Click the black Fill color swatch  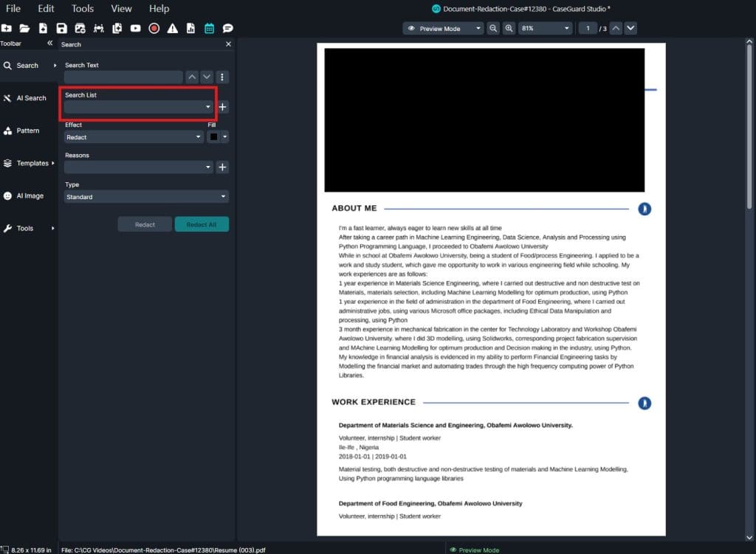pyautogui.click(x=214, y=137)
